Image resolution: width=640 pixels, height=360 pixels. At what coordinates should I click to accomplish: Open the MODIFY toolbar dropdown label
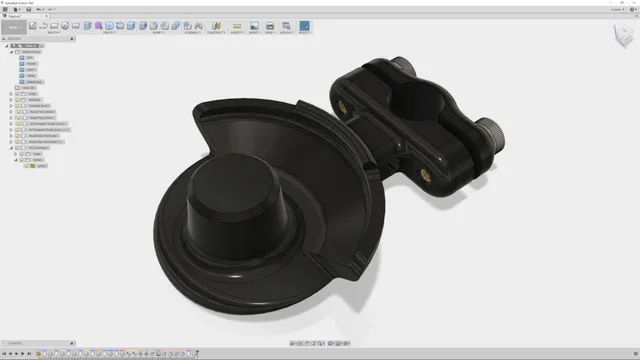158,33
